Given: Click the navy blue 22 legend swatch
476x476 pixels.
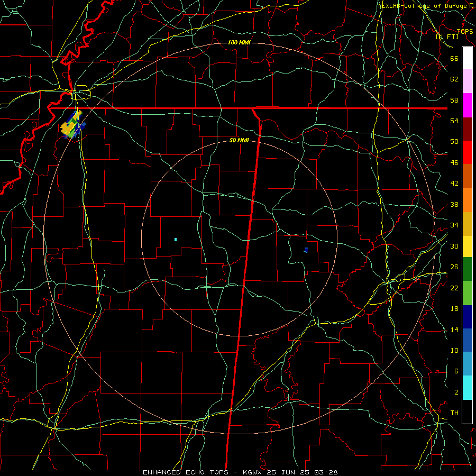Looking at the screenshot, I should click(x=467, y=317).
